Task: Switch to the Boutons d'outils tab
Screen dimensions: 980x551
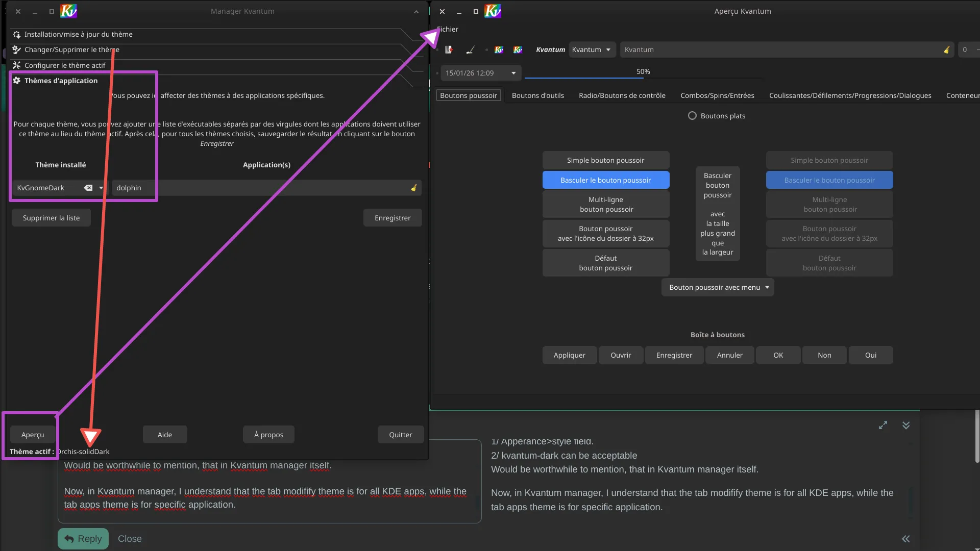Action: pyautogui.click(x=537, y=95)
